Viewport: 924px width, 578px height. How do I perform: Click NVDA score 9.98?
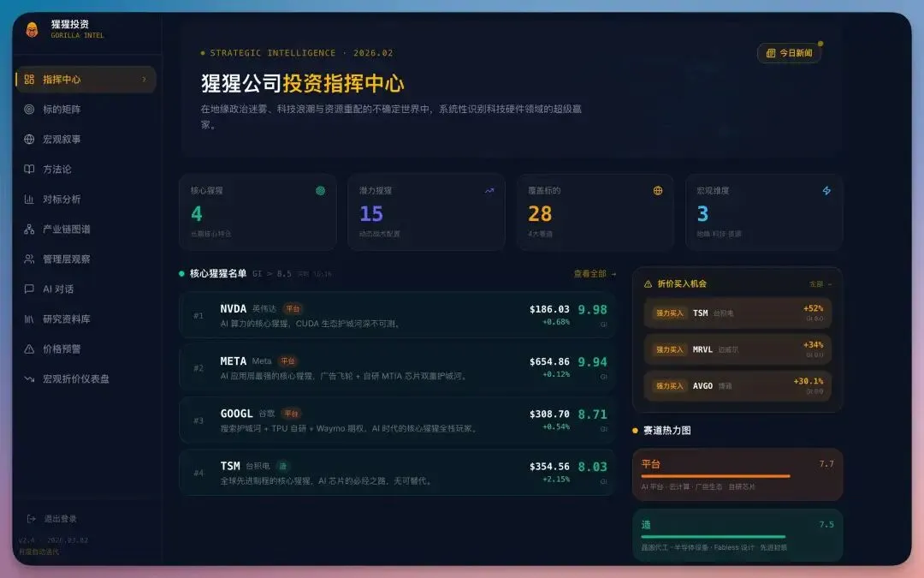[x=592, y=310]
